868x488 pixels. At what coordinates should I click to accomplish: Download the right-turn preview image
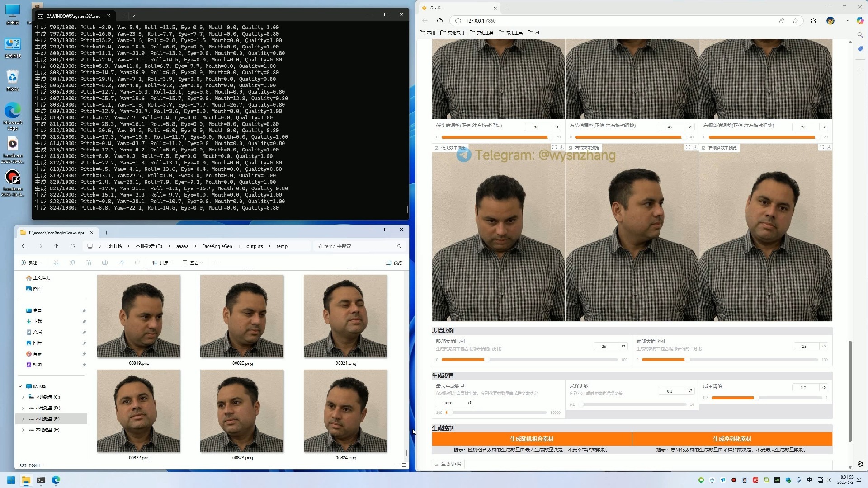[x=695, y=147]
